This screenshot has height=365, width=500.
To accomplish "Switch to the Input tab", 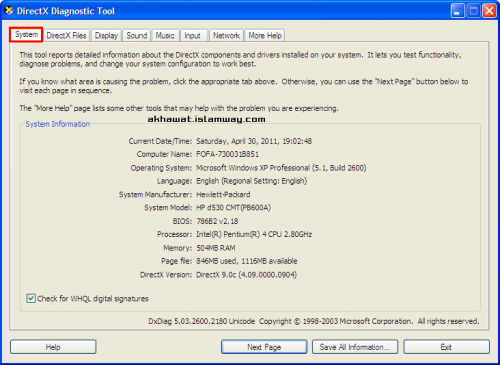I will click(193, 36).
